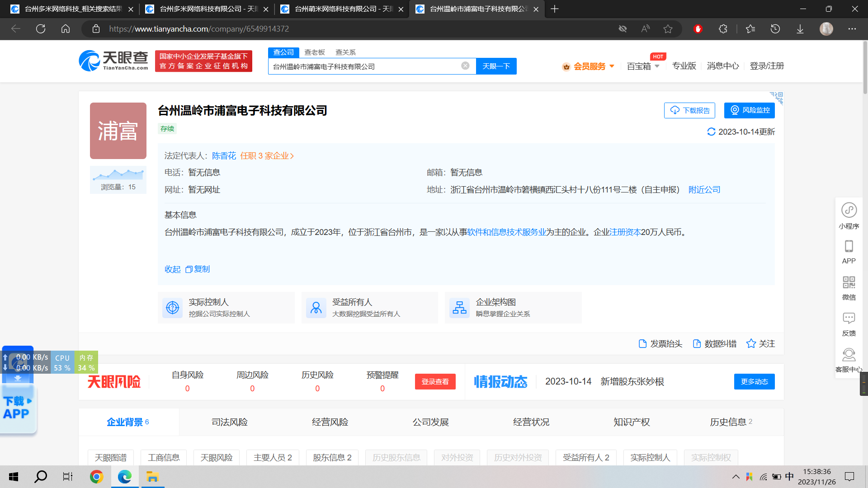Go to browser home page

click(66, 29)
